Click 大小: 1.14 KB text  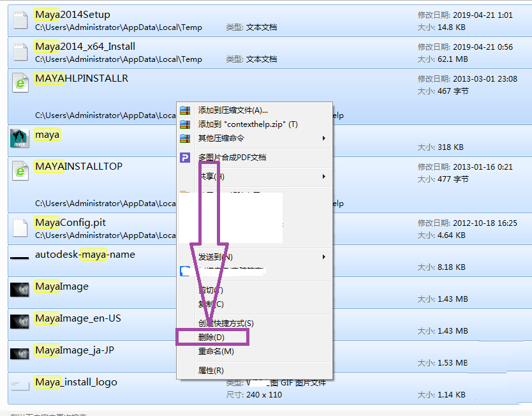(441, 395)
